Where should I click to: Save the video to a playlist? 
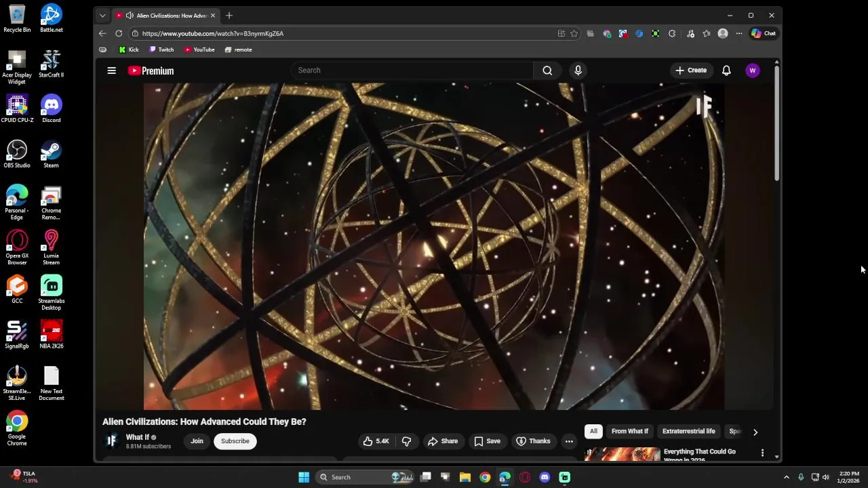click(x=487, y=441)
